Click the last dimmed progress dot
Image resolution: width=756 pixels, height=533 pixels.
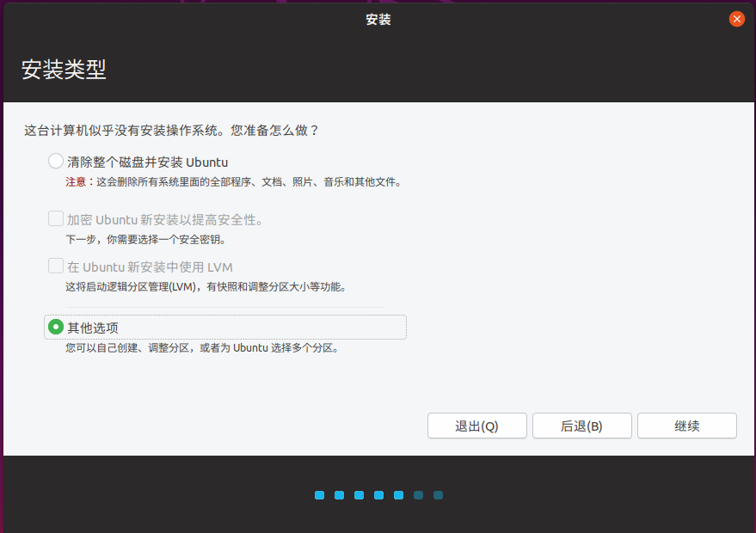(x=438, y=495)
